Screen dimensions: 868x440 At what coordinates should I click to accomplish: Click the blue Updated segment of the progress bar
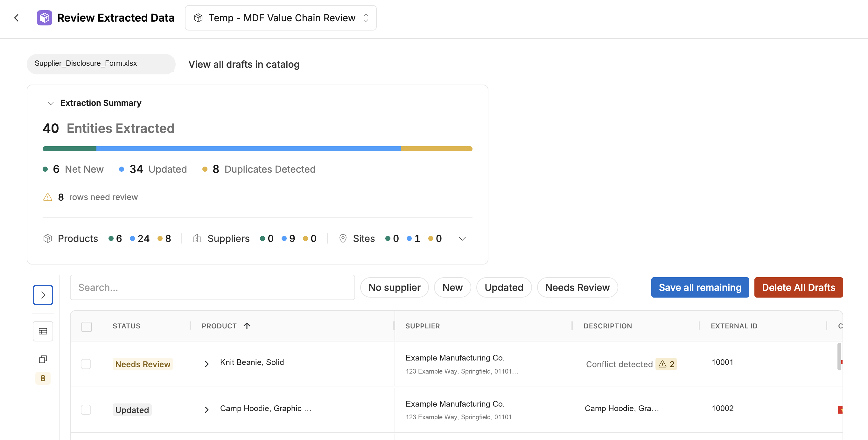[248, 149]
